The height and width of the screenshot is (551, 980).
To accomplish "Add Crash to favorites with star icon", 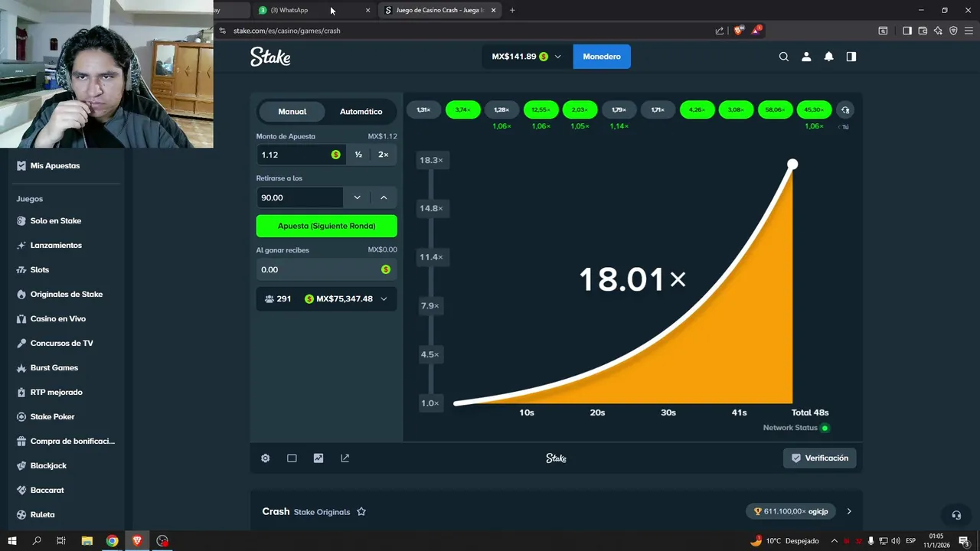I will point(361,511).
